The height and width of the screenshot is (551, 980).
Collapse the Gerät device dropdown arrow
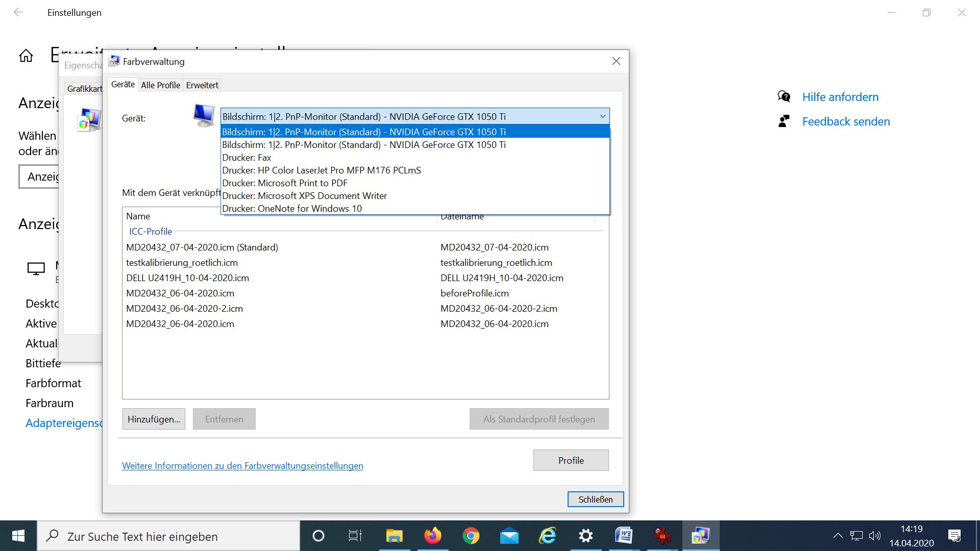click(602, 116)
